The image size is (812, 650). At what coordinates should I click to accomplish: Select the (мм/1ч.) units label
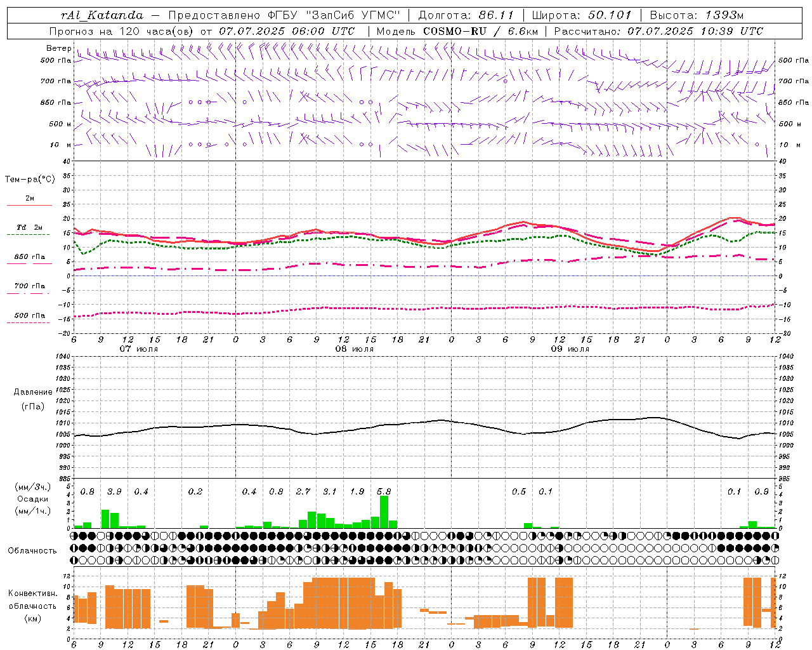pyautogui.click(x=32, y=511)
